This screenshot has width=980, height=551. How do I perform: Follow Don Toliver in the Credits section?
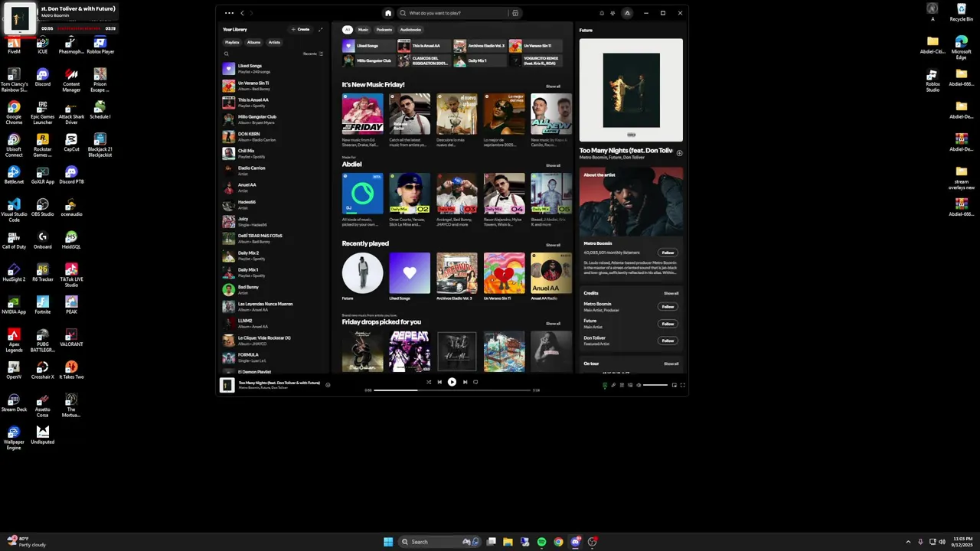coord(668,341)
